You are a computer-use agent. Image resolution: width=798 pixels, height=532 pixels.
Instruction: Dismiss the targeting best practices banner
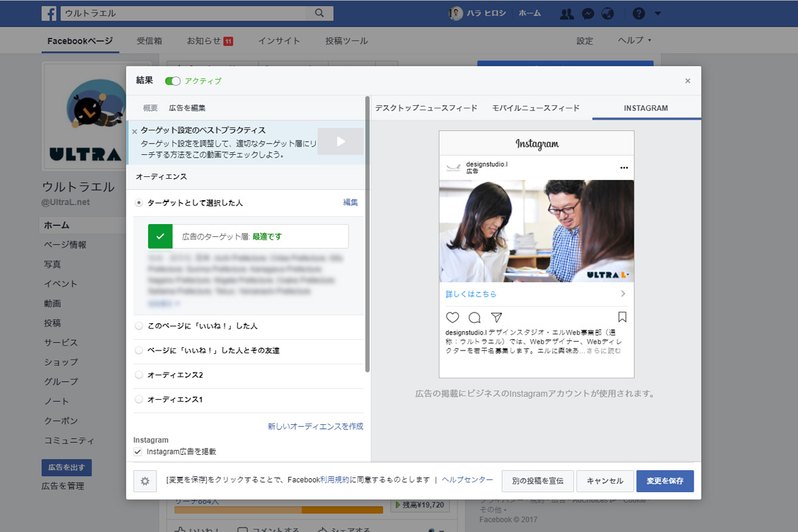pyautogui.click(x=134, y=131)
